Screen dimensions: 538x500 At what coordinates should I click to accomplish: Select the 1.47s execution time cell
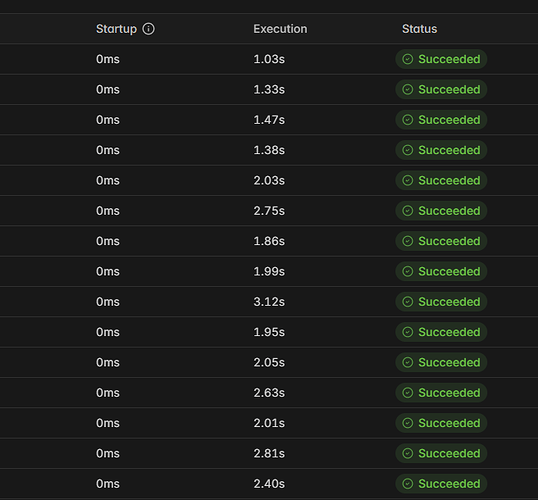[269, 120]
